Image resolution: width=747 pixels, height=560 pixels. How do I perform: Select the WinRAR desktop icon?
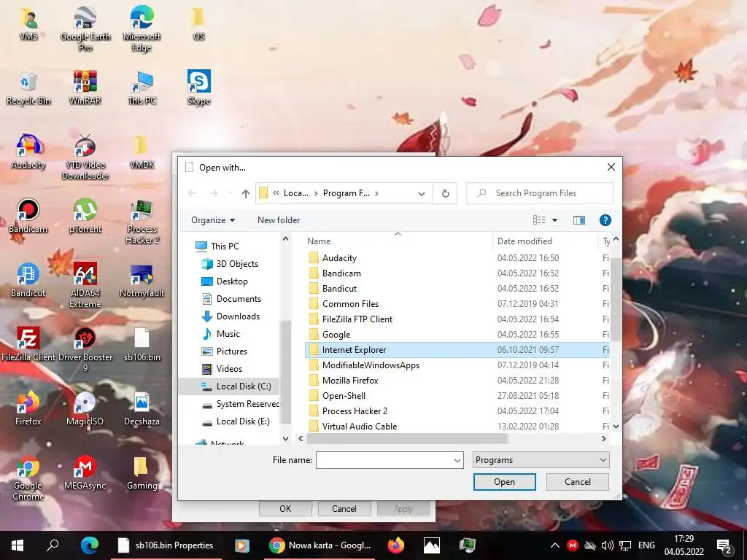coord(85,88)
